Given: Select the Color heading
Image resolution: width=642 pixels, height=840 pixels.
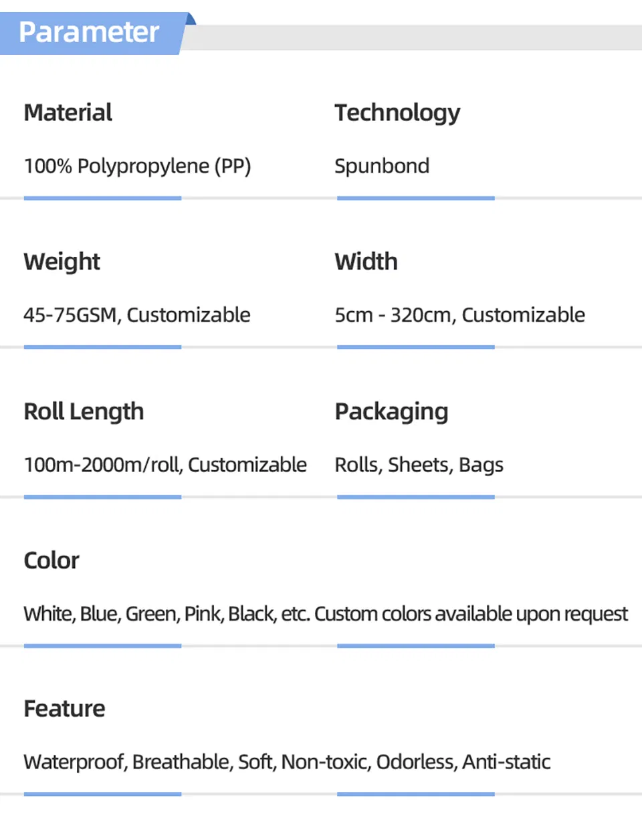Looking at the screenshot, I should click(51, 560).
